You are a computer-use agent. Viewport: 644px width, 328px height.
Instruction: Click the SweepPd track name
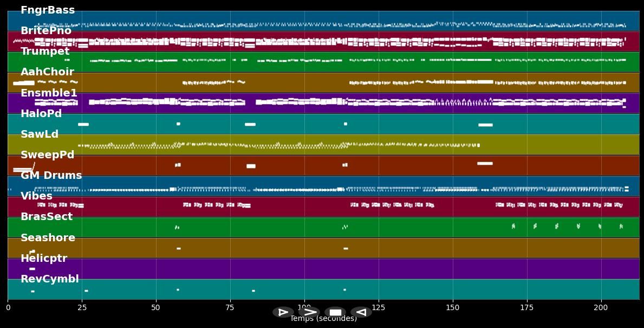click(x=47, y=155)
